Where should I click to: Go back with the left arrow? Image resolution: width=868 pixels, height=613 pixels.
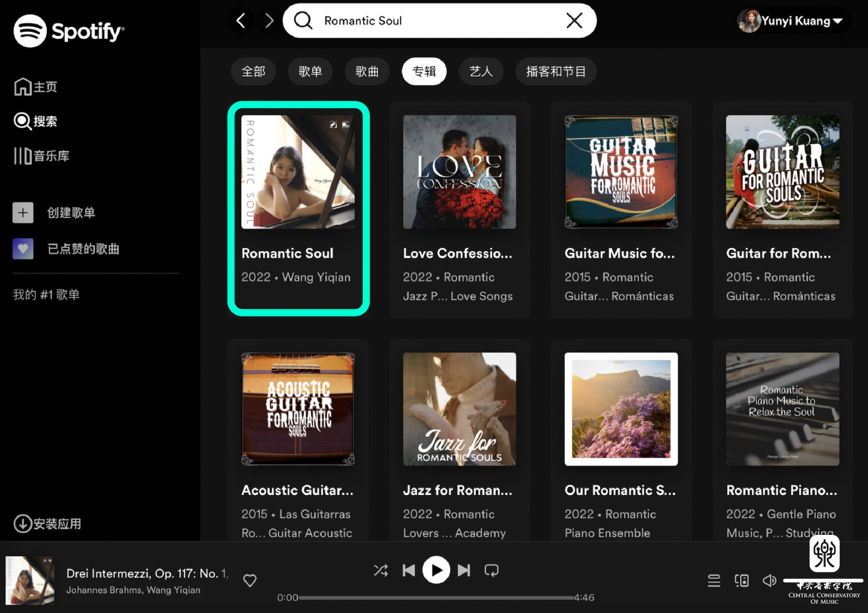tap(241, 21)
